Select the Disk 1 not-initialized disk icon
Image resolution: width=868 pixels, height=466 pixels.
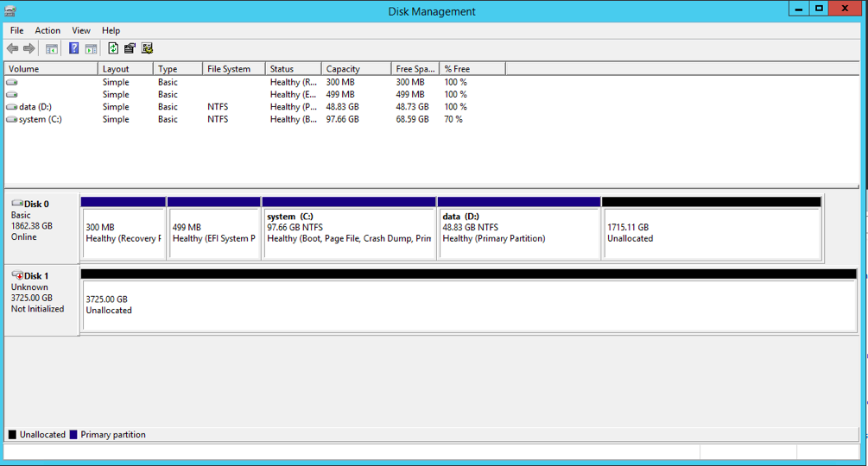pos(17,275)
